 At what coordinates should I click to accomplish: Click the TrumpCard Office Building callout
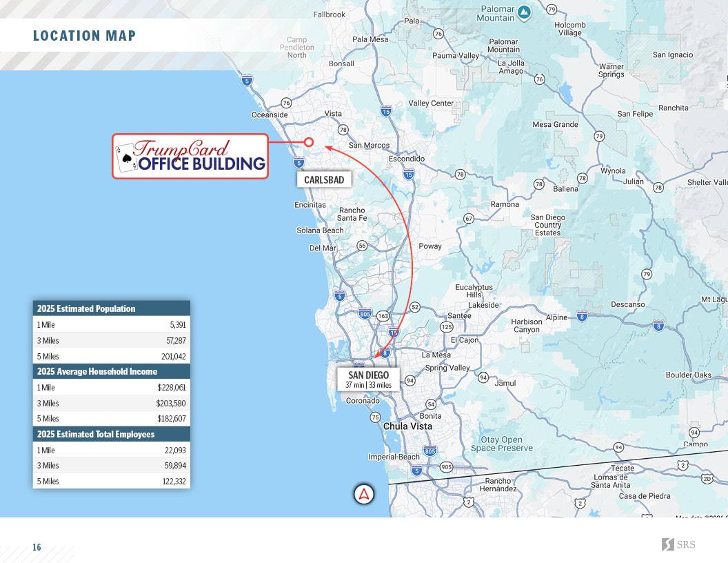190,157
